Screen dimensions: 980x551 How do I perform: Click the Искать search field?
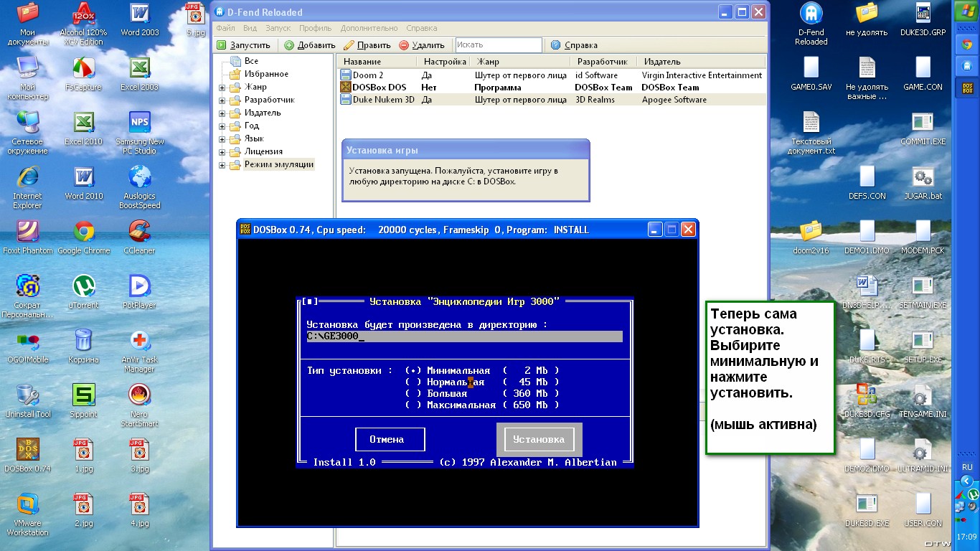(x=499, y=45)
